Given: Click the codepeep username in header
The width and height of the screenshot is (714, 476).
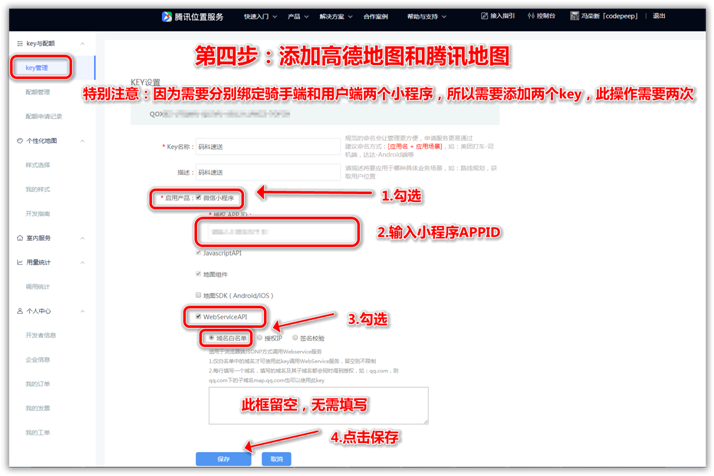Looking at the screenshot, I should tap(609, 16).
